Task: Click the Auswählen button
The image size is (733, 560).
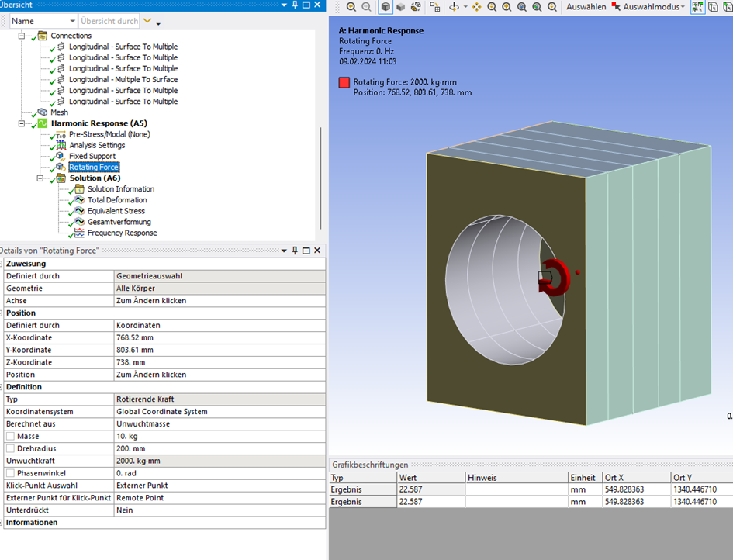Action: tap(586, 7)
